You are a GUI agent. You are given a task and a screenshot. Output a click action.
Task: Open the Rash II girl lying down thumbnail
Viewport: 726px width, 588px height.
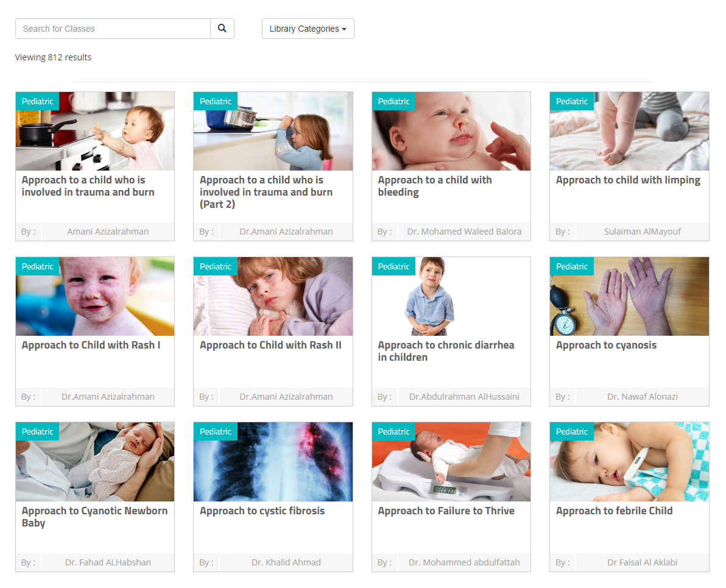point(273,297)
